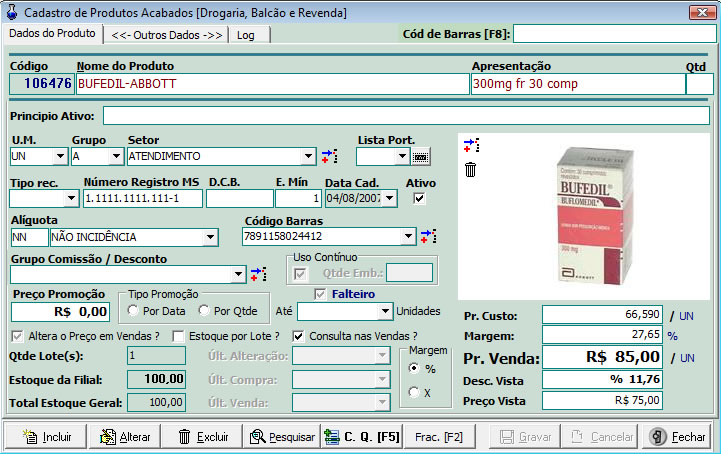The width and height of the screenshot is (721, 454).
Task: Open the U.M. dropdown
Action: 60,156
